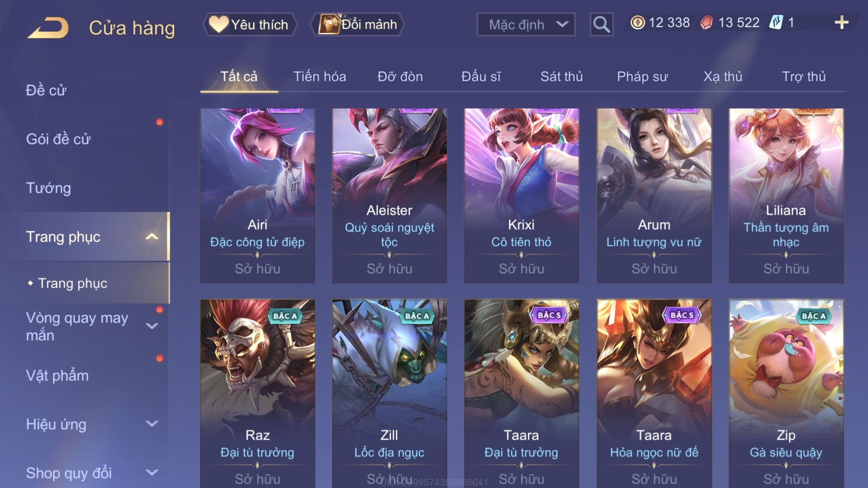Switch to the Sát thủ tab
This screenshot has height=488, width=868.
point(561,77)
